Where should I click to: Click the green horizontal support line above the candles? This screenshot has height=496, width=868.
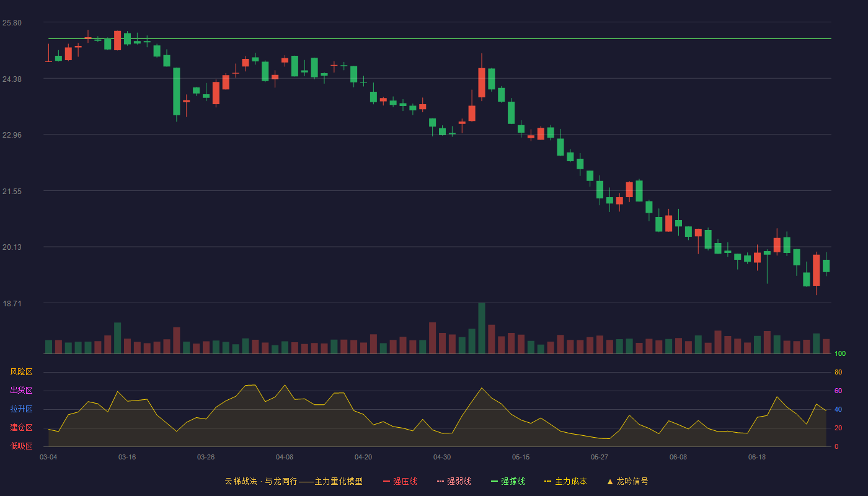click(x=440, y=38)
